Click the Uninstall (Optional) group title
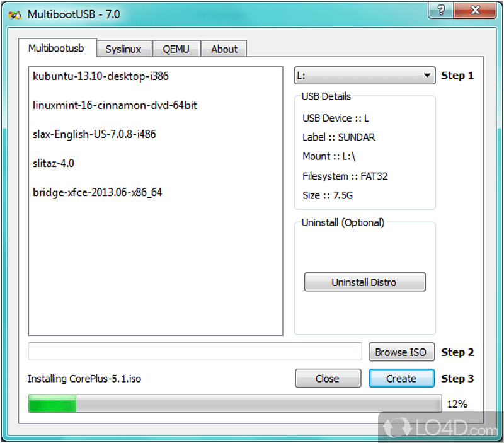The image size is (504, 443). (x=343, y=222)
